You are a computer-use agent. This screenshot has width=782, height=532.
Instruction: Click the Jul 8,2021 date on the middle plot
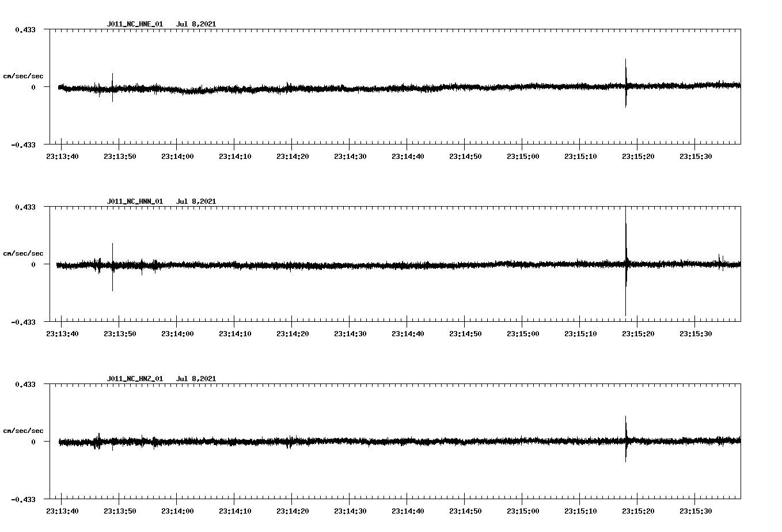(197, 202)
